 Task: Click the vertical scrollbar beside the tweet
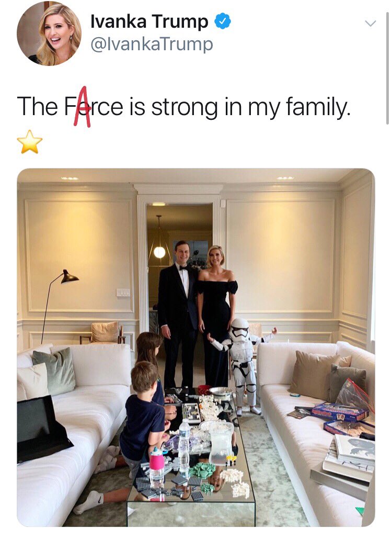(x=387, y=68)
